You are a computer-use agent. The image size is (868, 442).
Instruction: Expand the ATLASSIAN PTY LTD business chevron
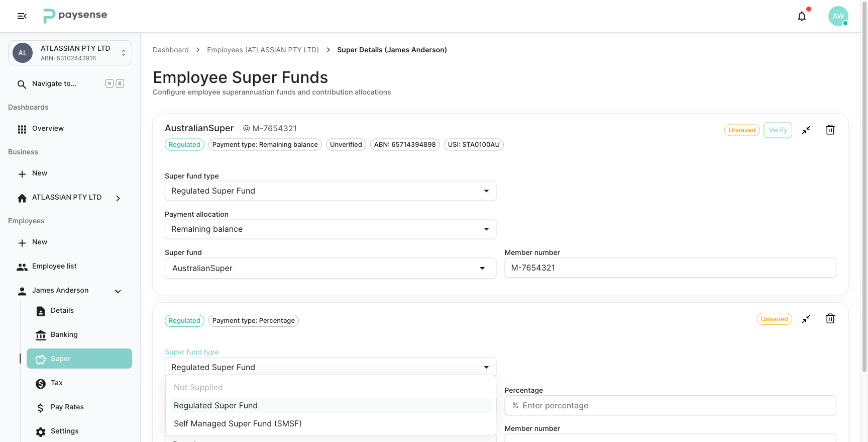118,198
